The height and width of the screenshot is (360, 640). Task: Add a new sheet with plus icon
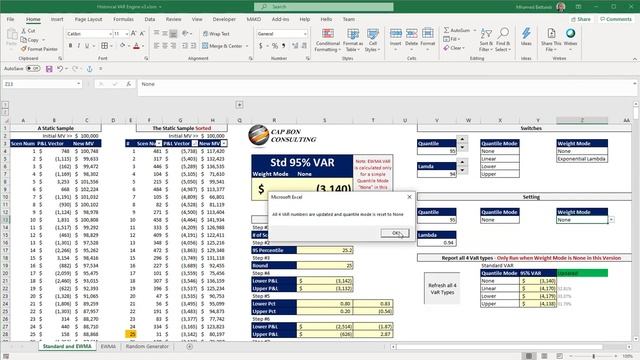189,347
